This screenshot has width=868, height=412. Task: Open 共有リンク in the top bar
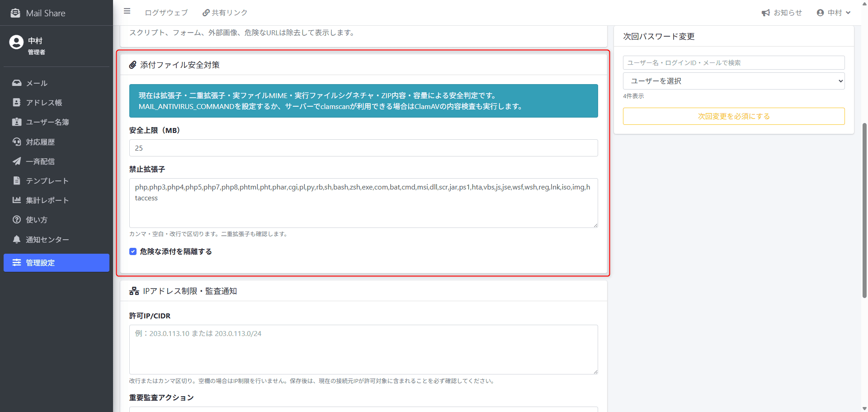[225, 13]
